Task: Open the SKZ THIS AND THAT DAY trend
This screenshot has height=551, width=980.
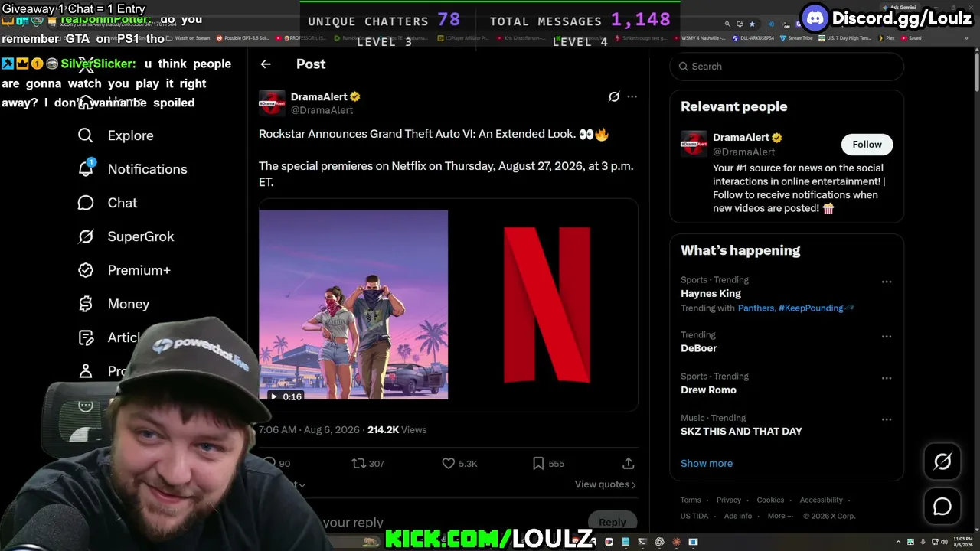Action: (x=741, y=431)
